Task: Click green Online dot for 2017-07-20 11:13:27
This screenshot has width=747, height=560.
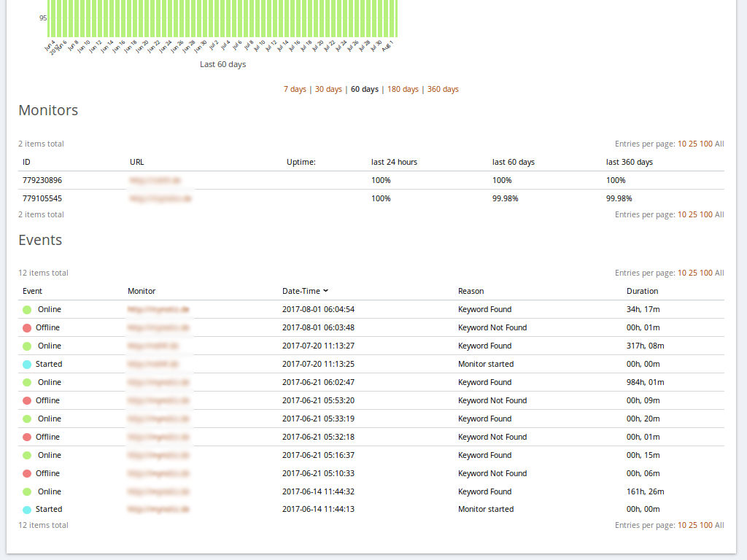Action: 27,346
